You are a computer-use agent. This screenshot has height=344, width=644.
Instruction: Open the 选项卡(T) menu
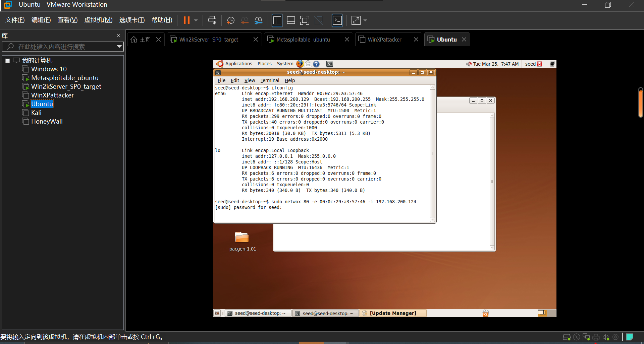132,20
